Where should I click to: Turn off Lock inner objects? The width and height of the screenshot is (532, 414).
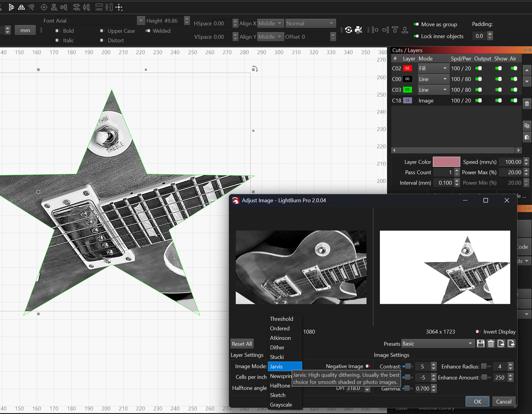coord(416,36)
